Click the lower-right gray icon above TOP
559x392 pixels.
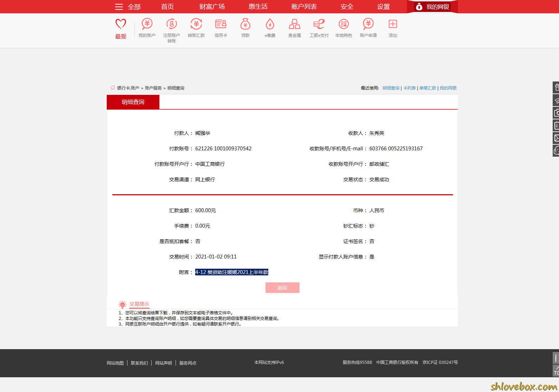[556, 358]
